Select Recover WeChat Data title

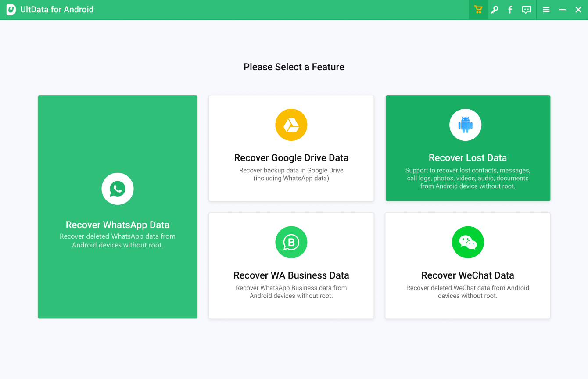(468, 275)
